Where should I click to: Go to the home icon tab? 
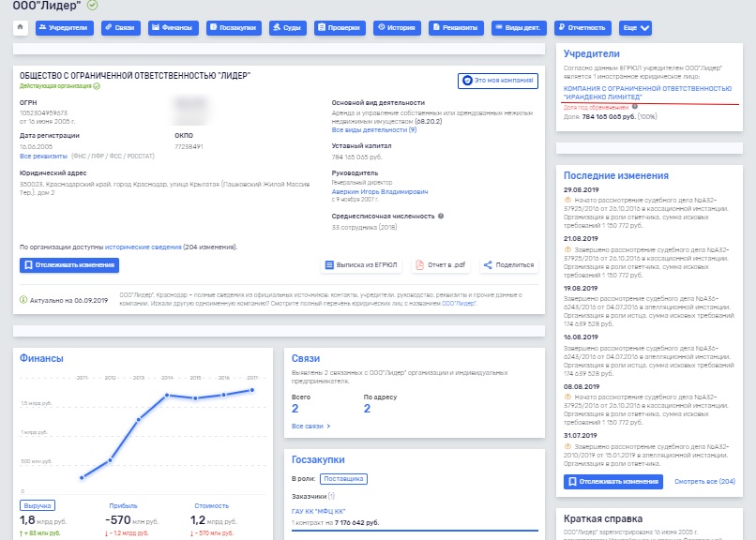(x=21, y=27)
